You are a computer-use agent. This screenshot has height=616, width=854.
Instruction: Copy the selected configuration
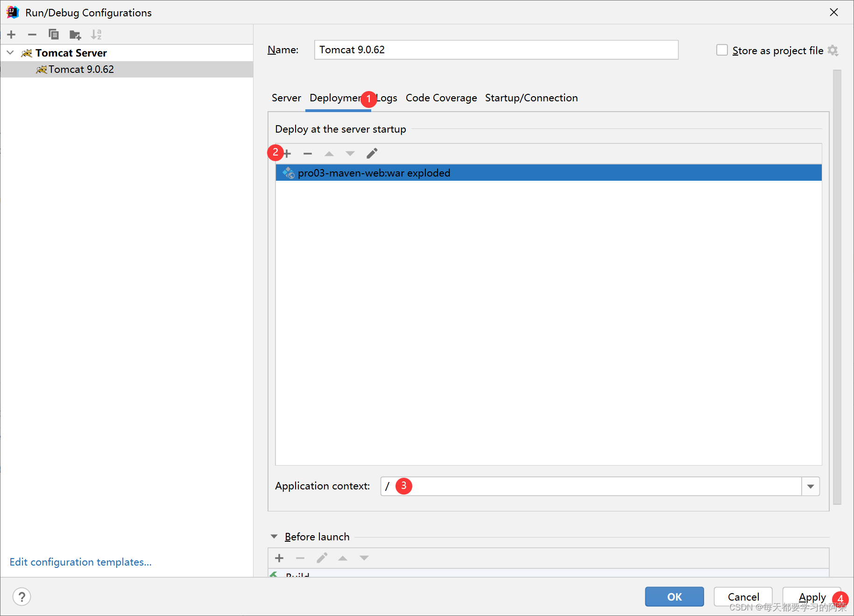pos(54,35)
